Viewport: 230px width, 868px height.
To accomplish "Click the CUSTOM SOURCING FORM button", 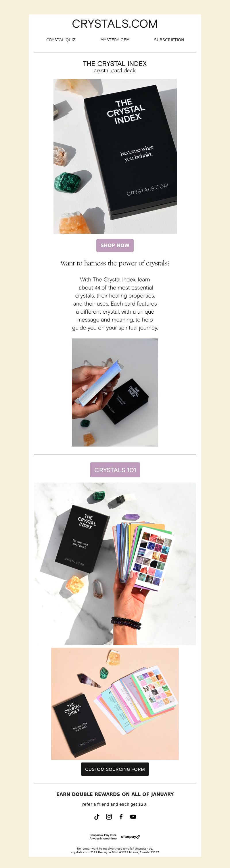I will click(115, 769).
